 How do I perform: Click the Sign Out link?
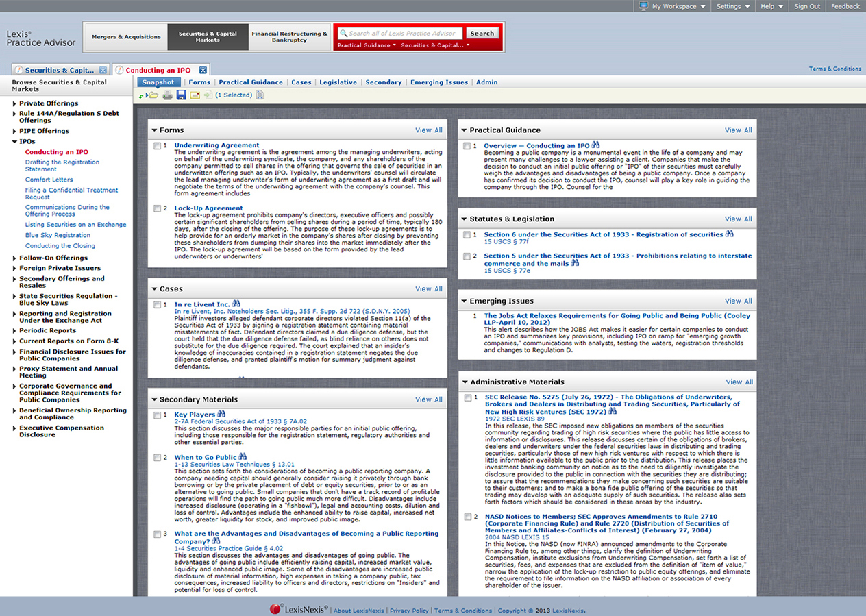tap(807, 6)
